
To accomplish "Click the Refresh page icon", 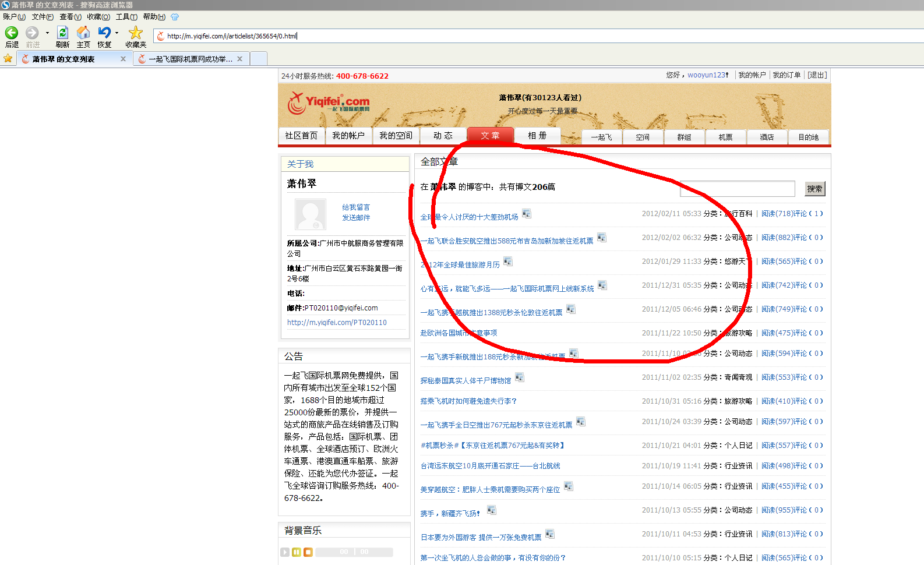I will tap(62, 33).
